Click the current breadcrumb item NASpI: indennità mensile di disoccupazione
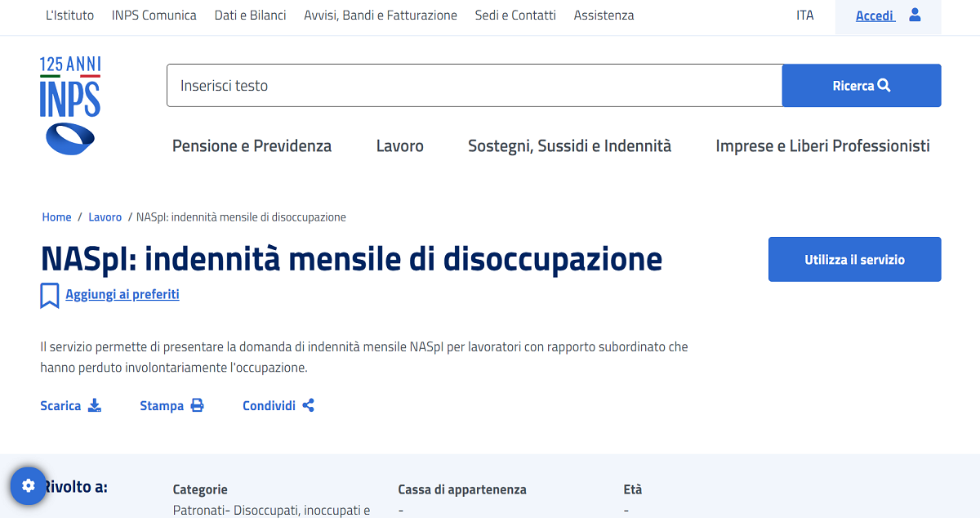Image resolution: width=980 pixels, height=518 pixels. [241, 217]
